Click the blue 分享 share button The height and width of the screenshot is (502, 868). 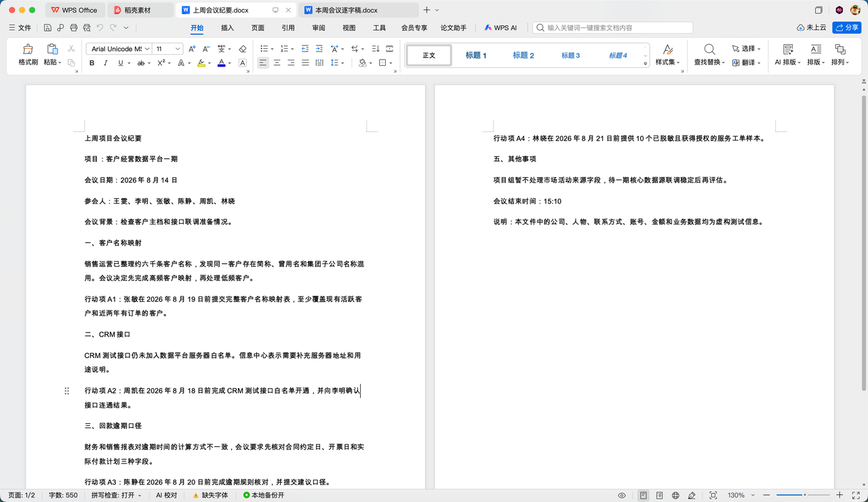click(847, 28)
